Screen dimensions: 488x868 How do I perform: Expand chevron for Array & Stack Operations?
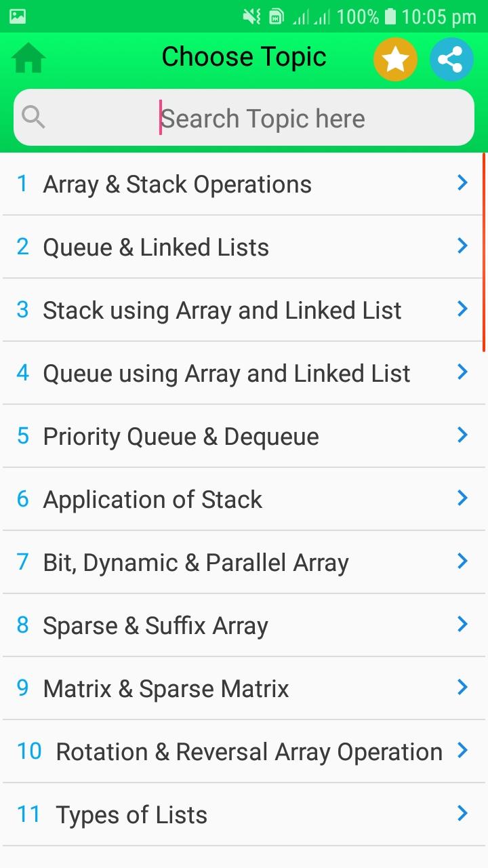(463, 182)
